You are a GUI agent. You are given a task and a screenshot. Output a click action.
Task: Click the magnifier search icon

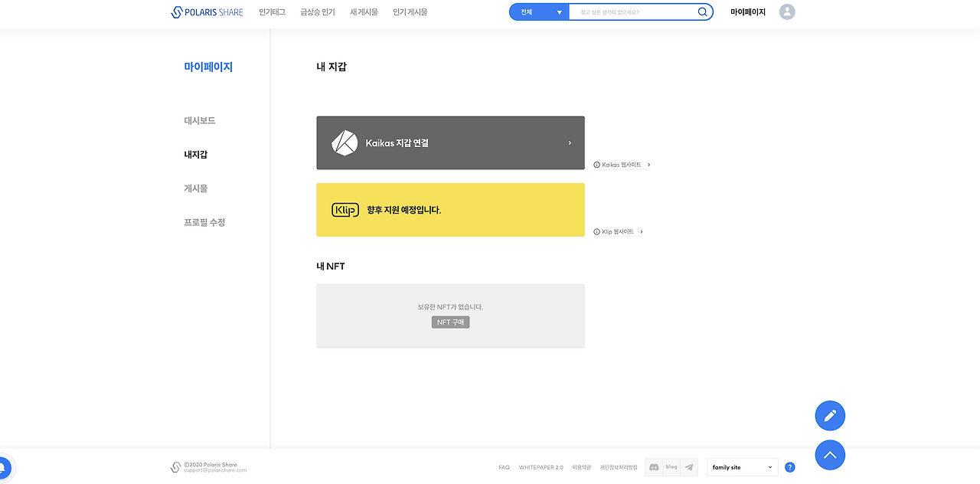703,12
